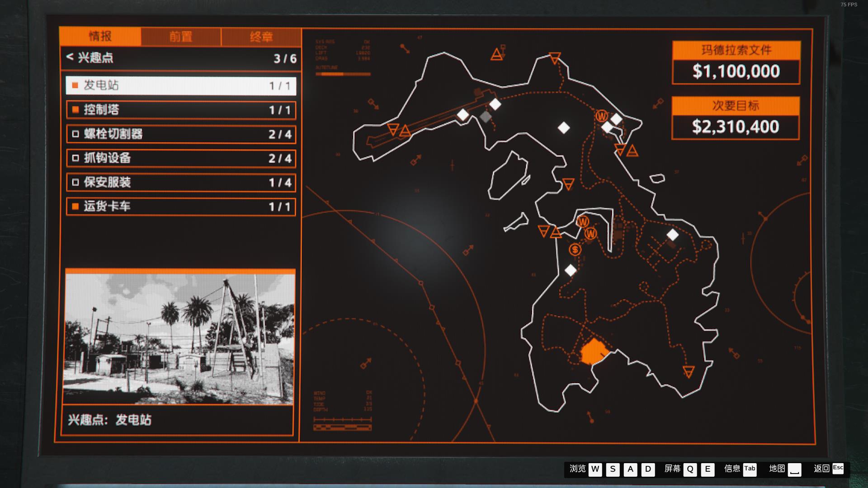868x488 pixels.
Task: Click the E key hint for 屏幕
Action: pos(708,469)
